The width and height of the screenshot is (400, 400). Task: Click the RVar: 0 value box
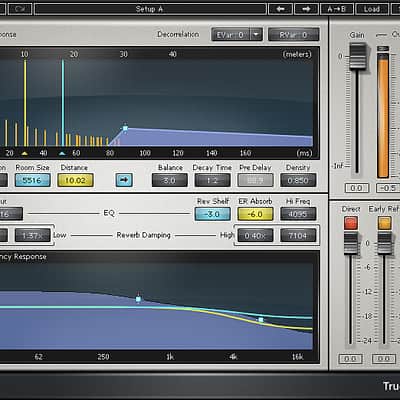pyautogui.click(x=293, y=35)
